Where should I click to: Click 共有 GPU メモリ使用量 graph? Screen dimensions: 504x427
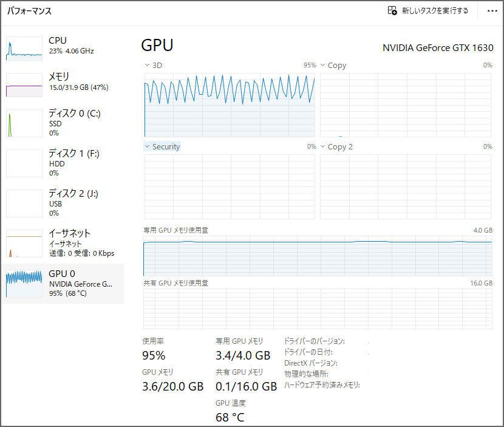[x=318, y=309]
